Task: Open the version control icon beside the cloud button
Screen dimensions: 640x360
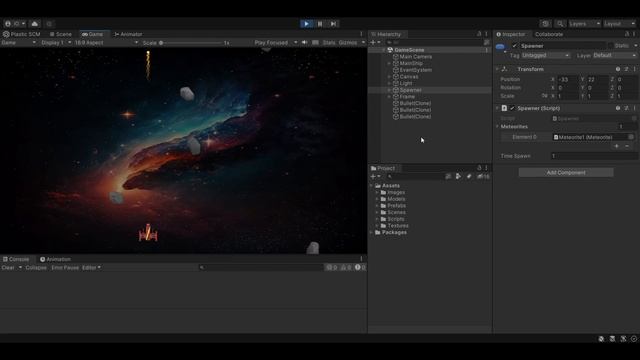Action: pos(49,24)
